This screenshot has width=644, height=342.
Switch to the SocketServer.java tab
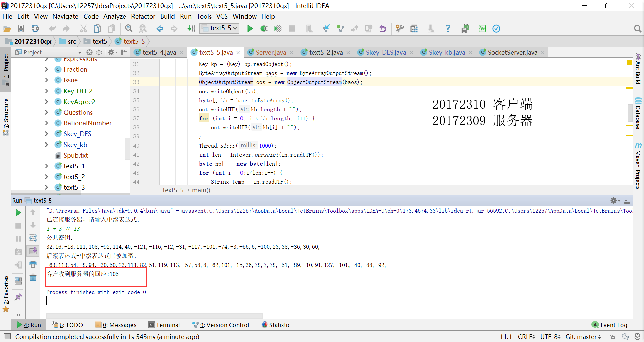512,52
